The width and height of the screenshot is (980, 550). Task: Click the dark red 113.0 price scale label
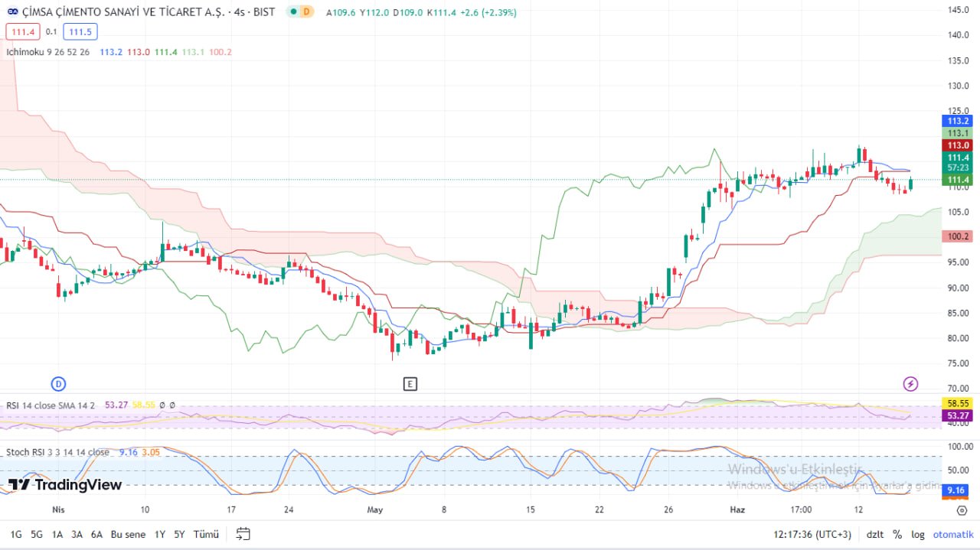[958, 145]
